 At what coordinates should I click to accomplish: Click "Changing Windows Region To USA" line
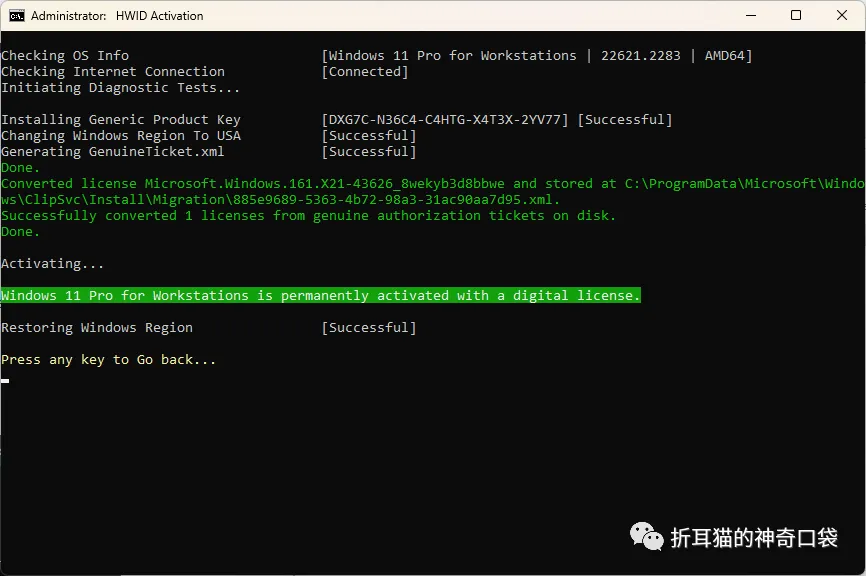121,136
